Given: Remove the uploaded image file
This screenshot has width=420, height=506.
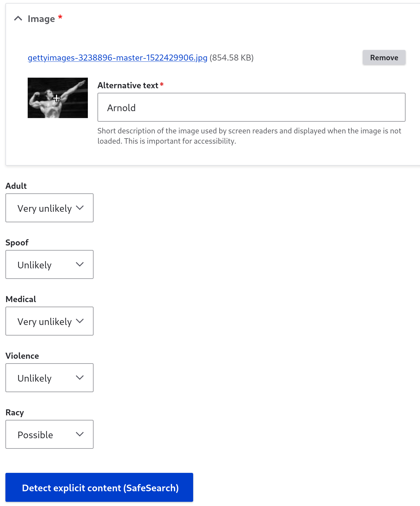Looking at the screenshot, I should [384, 58].
